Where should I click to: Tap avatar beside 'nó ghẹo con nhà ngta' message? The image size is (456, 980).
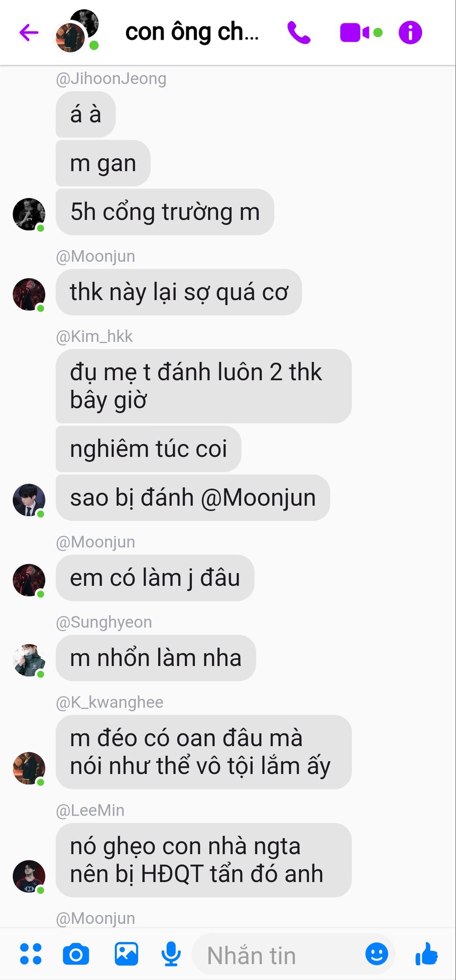coord(29,876)
